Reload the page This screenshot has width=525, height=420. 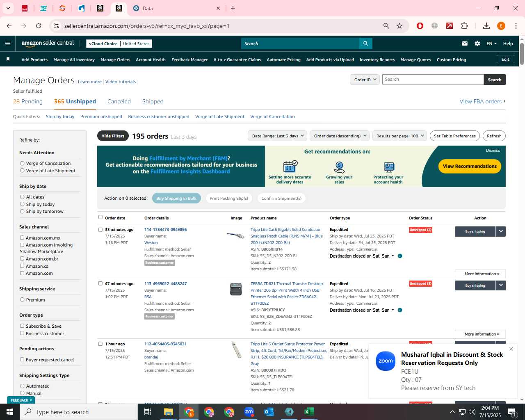(39, 26)
